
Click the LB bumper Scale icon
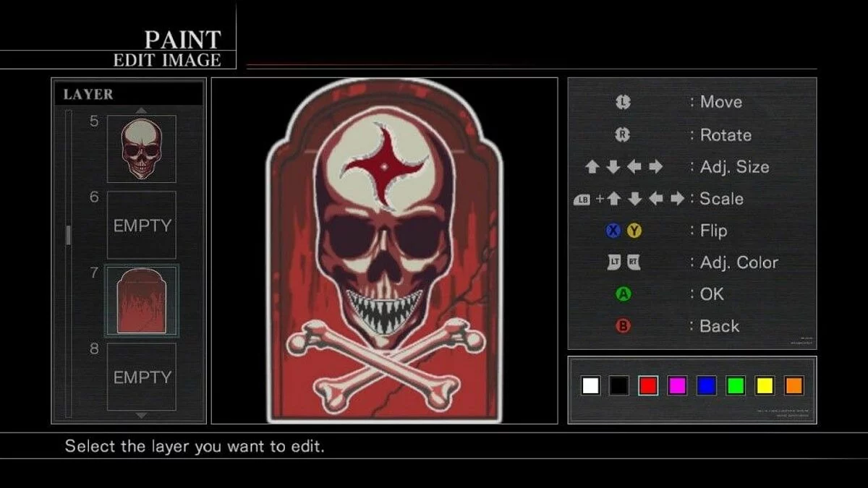tap(582, 199)
